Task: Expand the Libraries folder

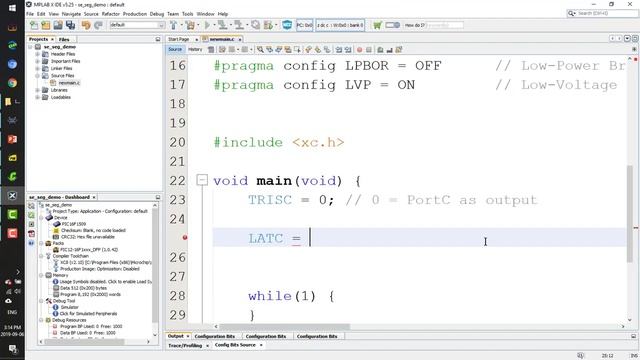Action: coord(38,90)
